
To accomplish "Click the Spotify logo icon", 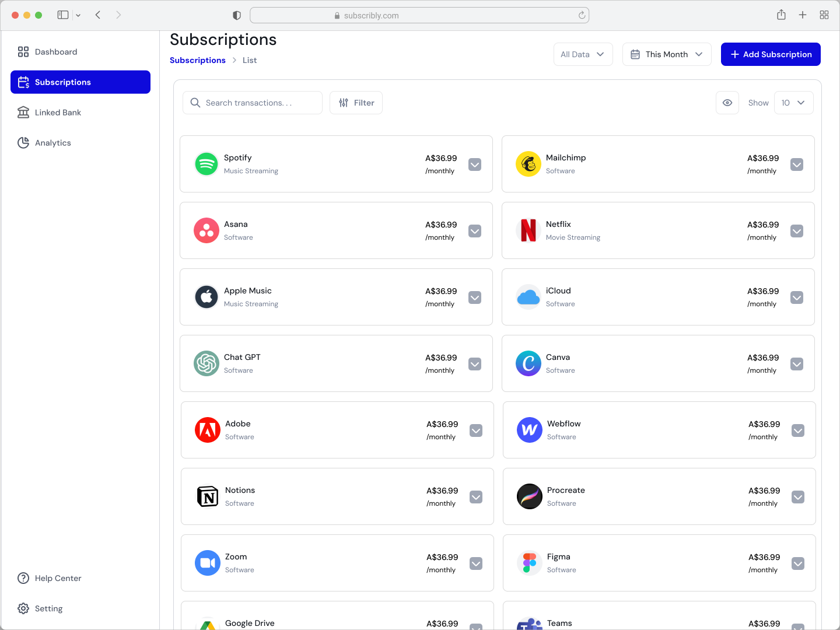I will point(206,164).
